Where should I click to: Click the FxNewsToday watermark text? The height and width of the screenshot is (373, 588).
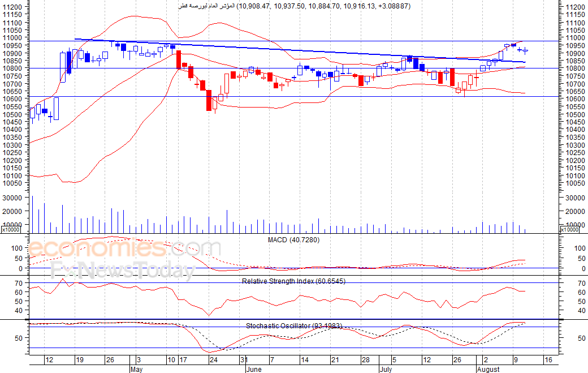click(123, 270)
